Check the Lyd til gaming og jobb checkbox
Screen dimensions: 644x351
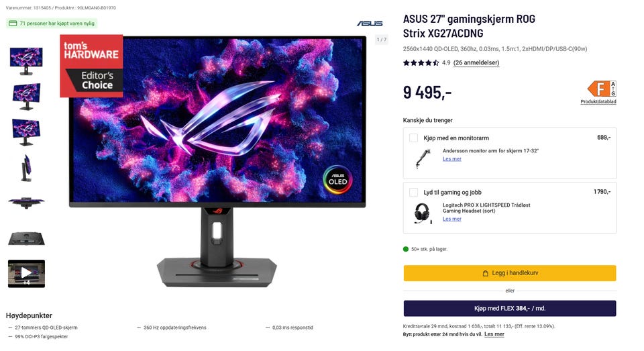(x=414, y=193)
